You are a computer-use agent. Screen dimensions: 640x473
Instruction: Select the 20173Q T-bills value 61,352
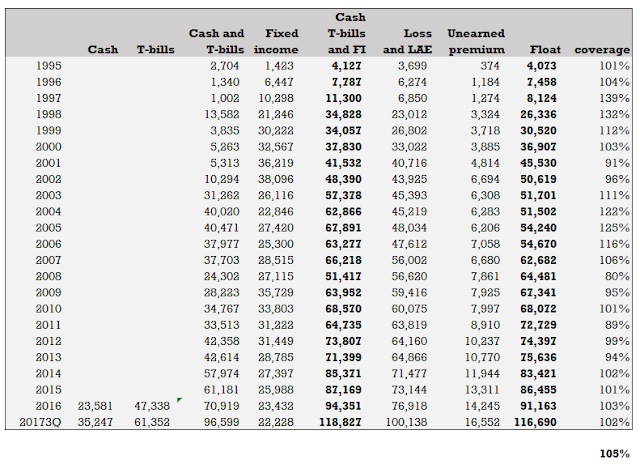tap(152, 422)
